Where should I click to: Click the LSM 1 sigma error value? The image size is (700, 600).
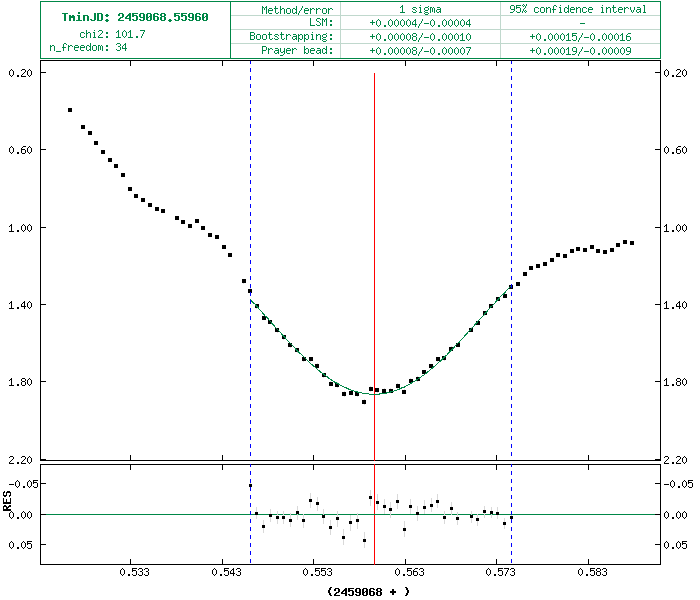tap(420, 23)
